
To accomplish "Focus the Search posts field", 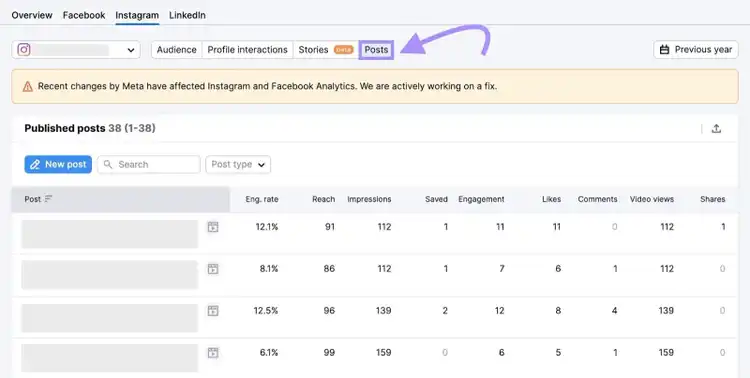I will 149,164.
